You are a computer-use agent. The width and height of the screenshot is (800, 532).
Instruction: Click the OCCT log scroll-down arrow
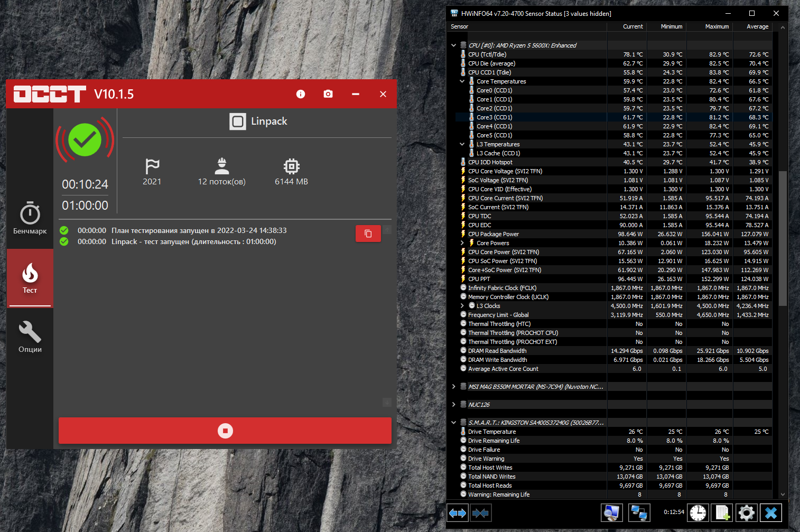click(x=387, y=403)
